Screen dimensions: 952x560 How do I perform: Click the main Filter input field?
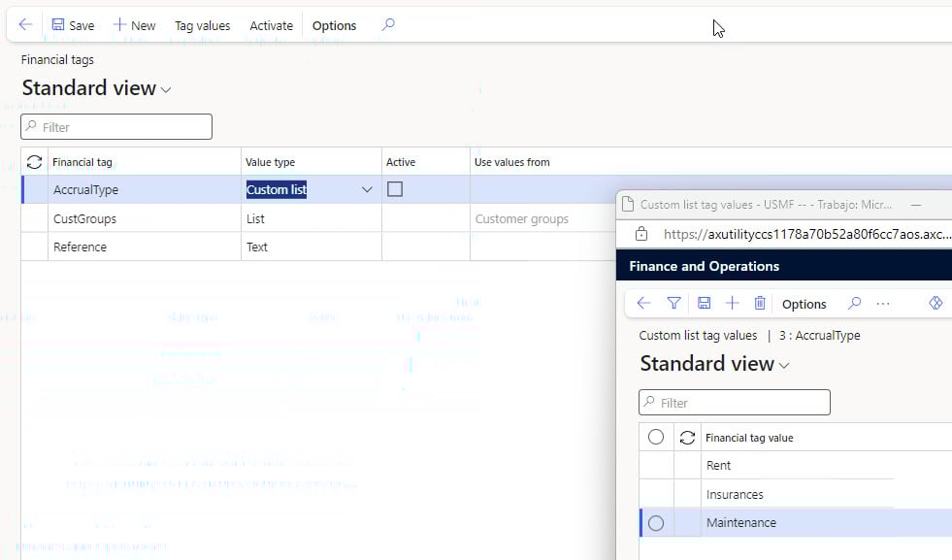pos(116,127)
